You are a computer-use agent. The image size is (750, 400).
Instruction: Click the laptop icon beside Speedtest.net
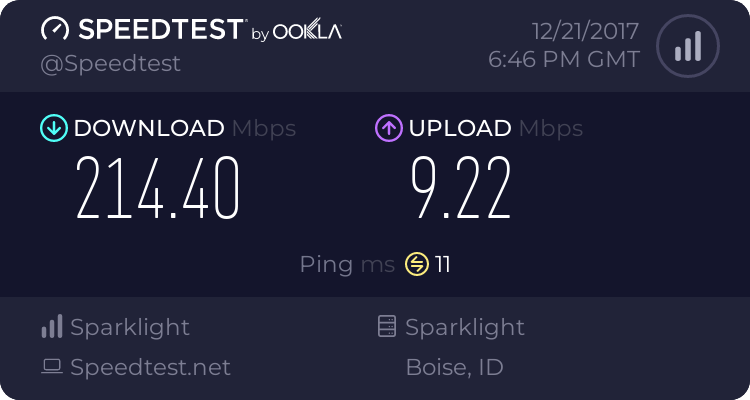(52, 367)
